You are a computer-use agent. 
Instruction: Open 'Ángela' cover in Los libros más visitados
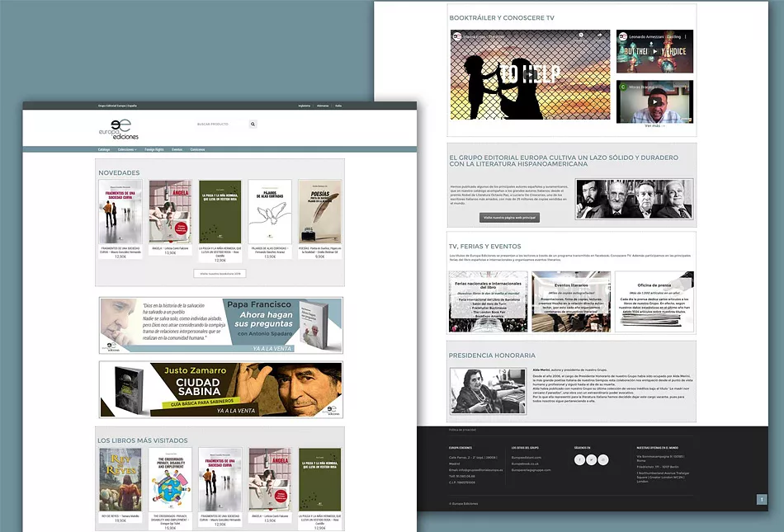pos(270,479)
